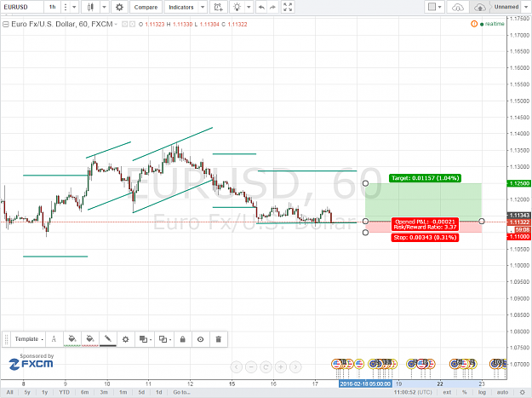Open the bottom-right axis settings gear

(522, 392)
